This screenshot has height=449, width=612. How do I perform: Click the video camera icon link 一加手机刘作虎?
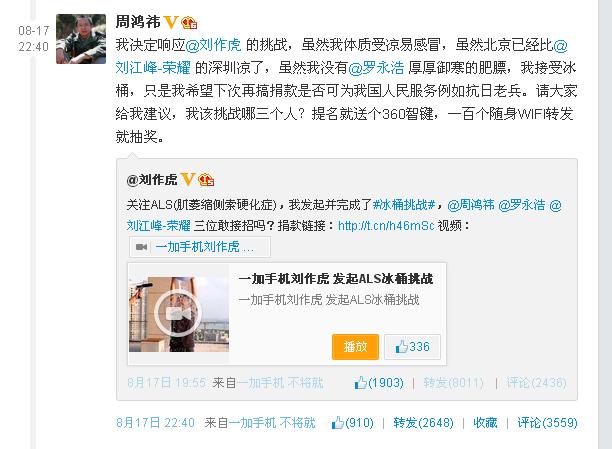(199, 247)
